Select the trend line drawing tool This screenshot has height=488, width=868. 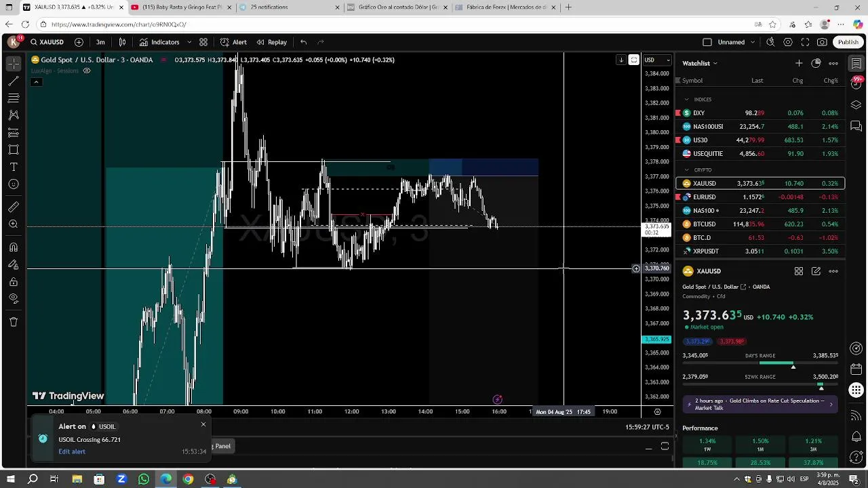click(x=14, y=81)
